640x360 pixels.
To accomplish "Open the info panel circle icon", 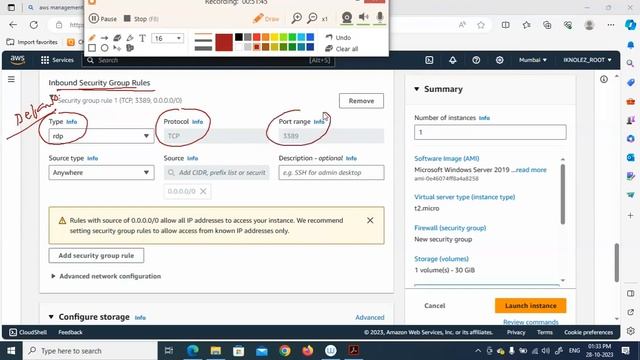I will click(604, 79).
